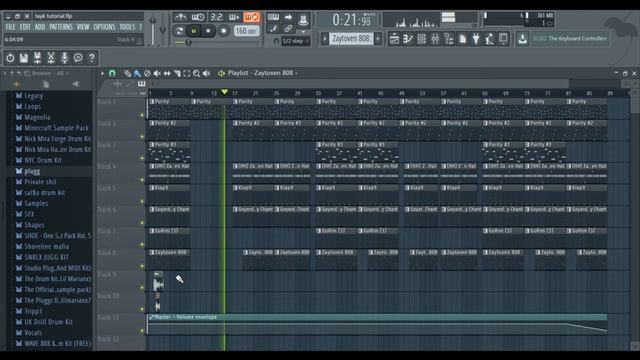Expand the NYC Drum Kit folder
The image size is (640, 360).
point(38,160)
